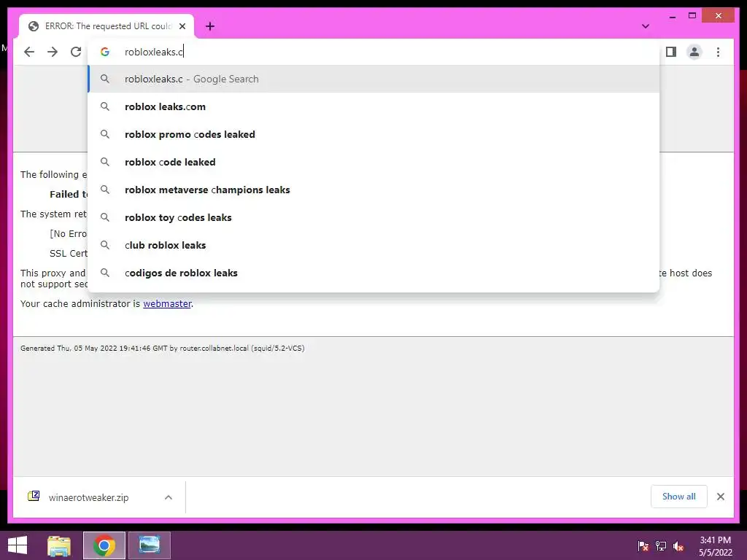Open File Explorer from taskbar
This screenshot has width=747, height=560.
[59, 545]
